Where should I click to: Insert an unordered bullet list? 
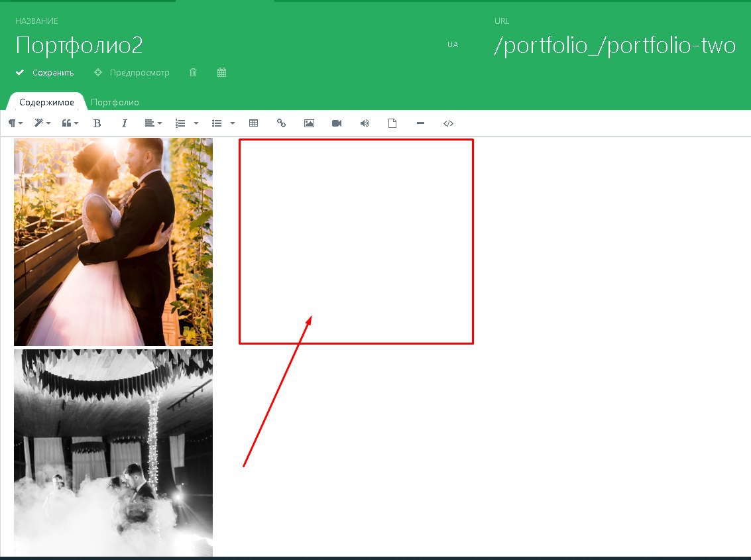pos(217,123)
